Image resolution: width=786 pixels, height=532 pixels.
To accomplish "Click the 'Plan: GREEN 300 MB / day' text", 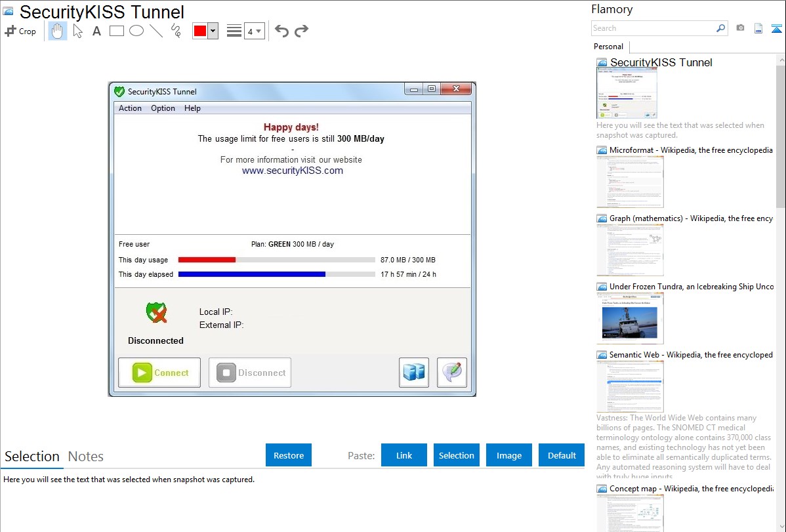I will click(292, 244).
